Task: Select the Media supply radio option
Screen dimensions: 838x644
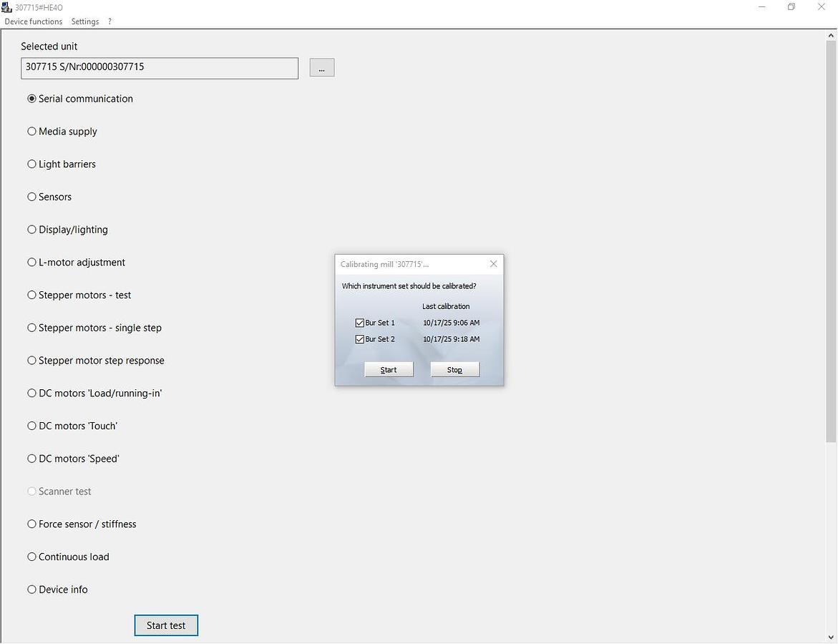Action: [31, 132]
